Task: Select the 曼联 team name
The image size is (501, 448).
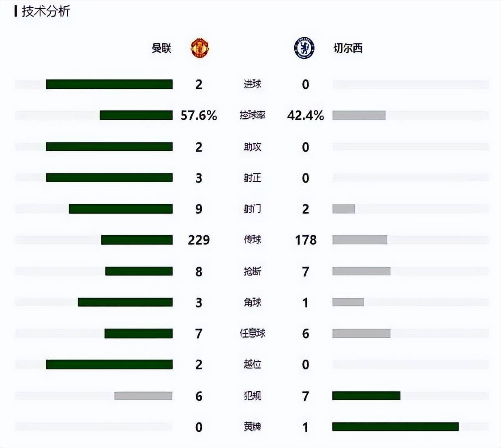Action: click(x=161, y=48)
